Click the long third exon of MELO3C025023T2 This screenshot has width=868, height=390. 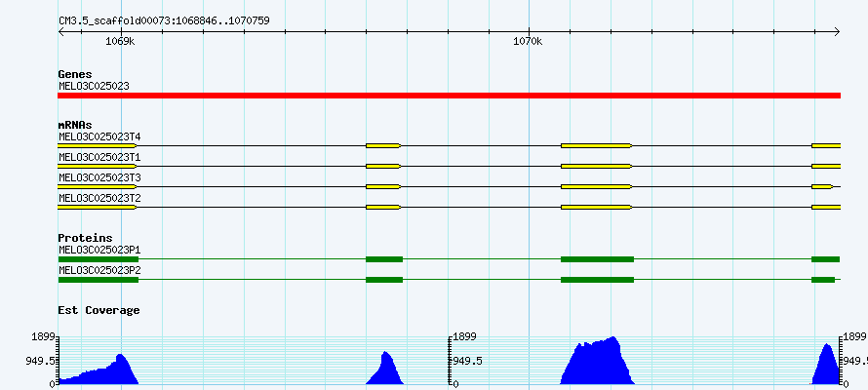tap(597, 208)
